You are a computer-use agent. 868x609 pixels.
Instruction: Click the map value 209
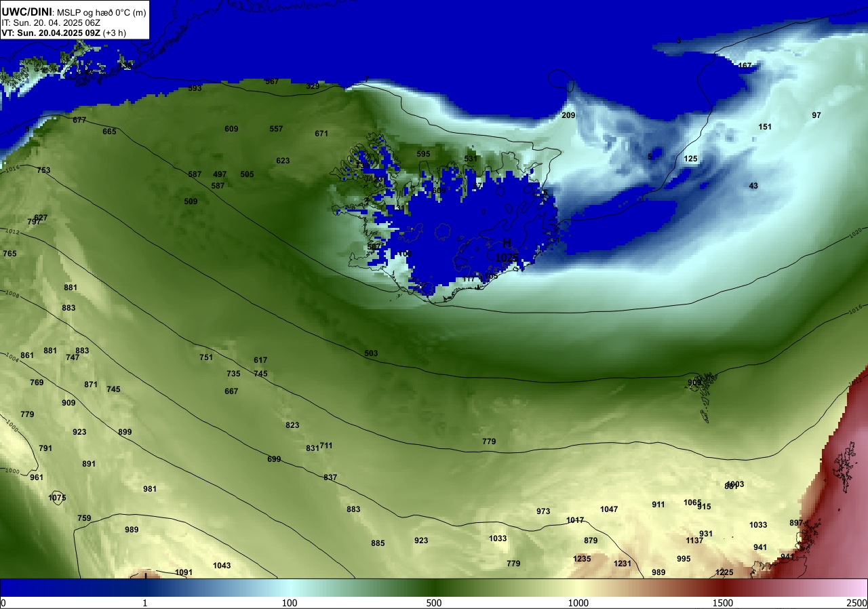tap(568, 115)
